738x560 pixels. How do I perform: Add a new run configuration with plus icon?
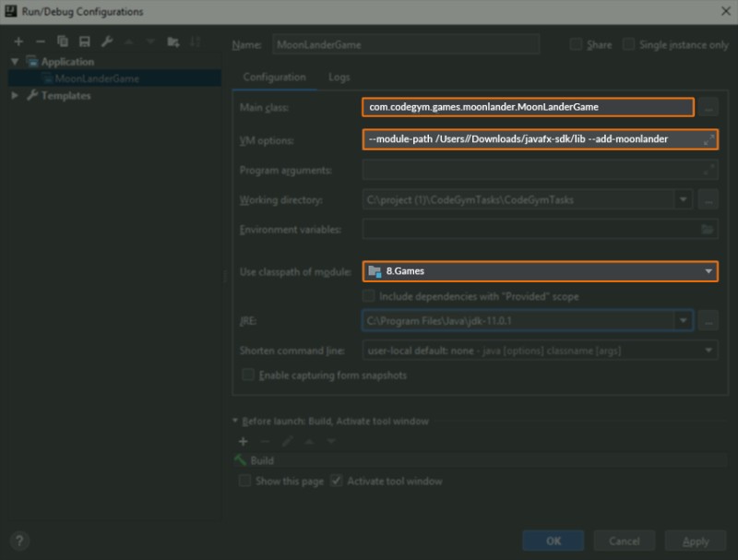(18, 42)
